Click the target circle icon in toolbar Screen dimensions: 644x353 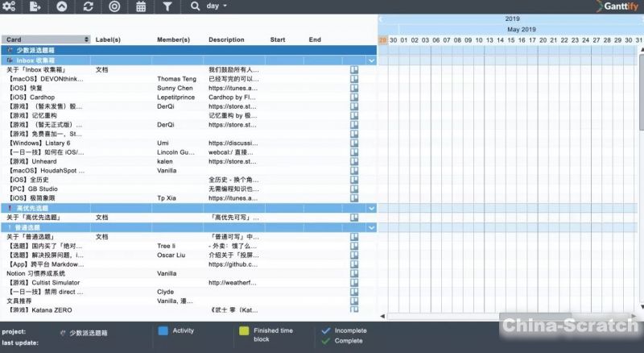[114, 6]
